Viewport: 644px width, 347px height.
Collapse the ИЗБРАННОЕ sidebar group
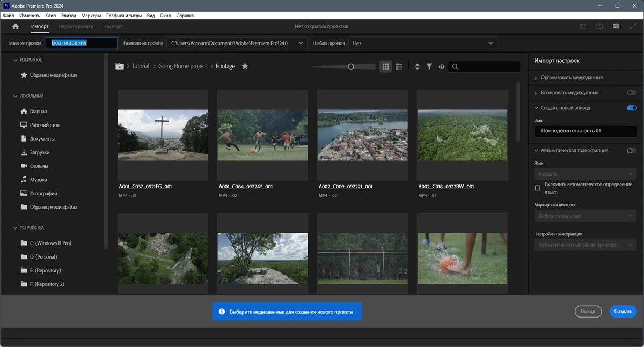point(15,60)
